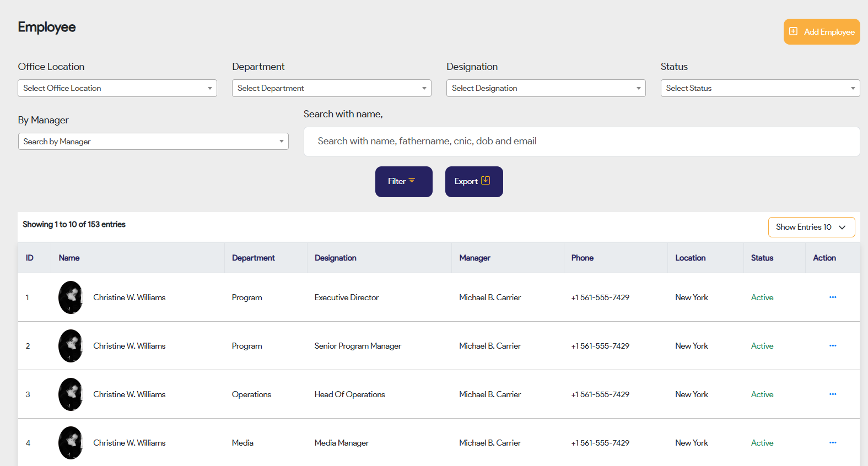Open action menu for Media Manager row
Screen dimensions: 868x466
832,443
